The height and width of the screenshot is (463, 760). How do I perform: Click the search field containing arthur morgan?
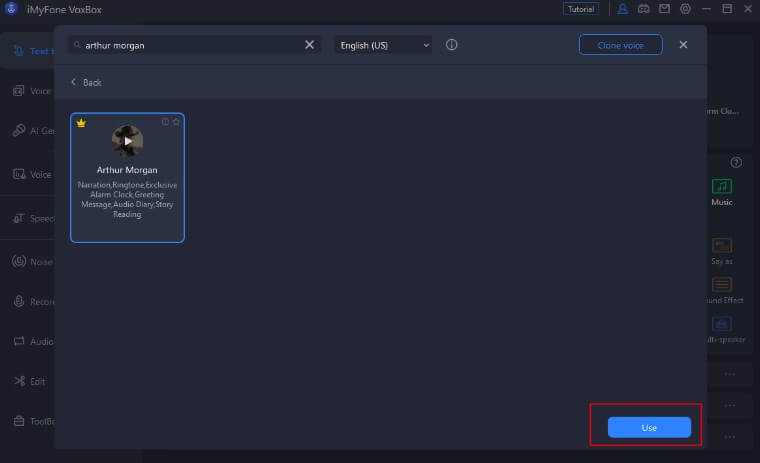tap(194, 45)
